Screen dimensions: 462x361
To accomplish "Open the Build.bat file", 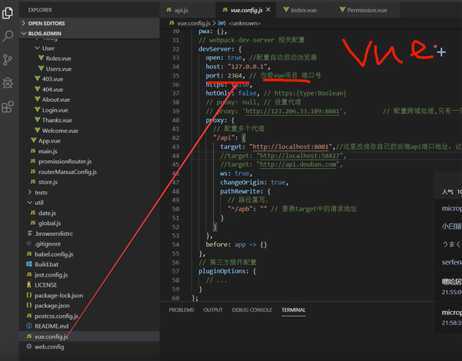I will click(x=46, y=264).
